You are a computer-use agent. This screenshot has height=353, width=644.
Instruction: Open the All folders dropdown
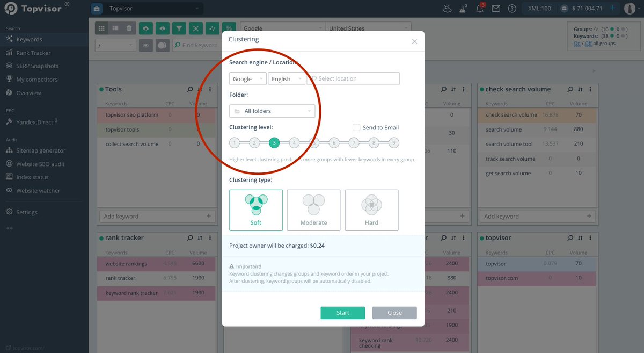pyautogui.click(x=272, y=111)
